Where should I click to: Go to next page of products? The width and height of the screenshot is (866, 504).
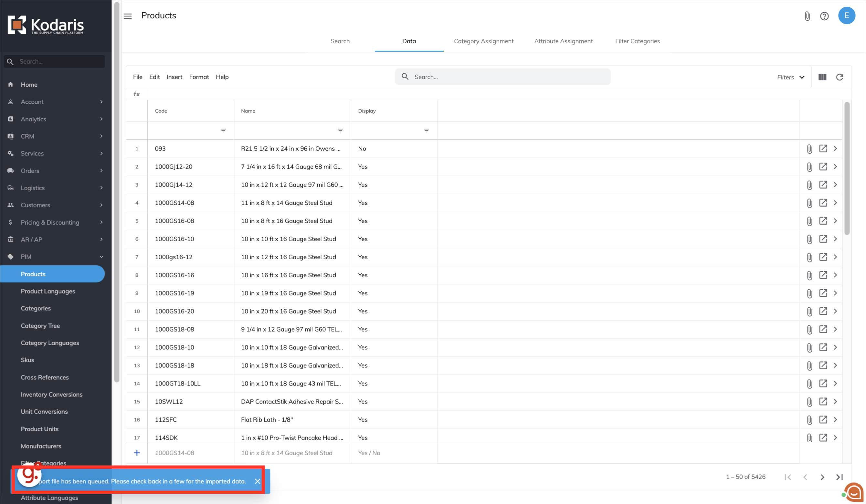[x=822, y=477]
